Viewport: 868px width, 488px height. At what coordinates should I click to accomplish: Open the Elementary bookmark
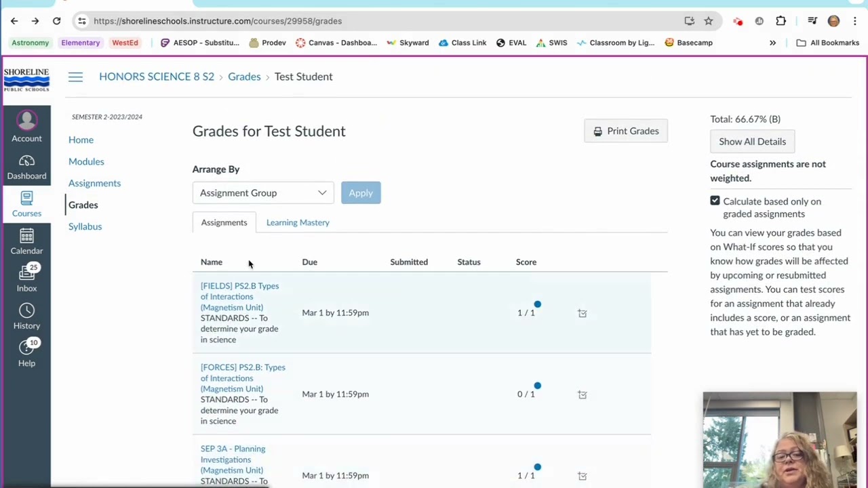click(x=80, y=43)
